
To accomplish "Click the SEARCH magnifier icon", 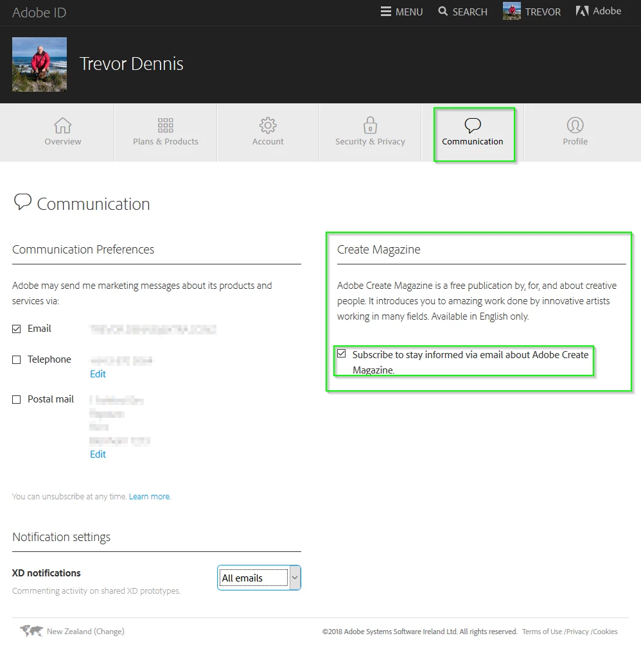I will pos(443,11).
